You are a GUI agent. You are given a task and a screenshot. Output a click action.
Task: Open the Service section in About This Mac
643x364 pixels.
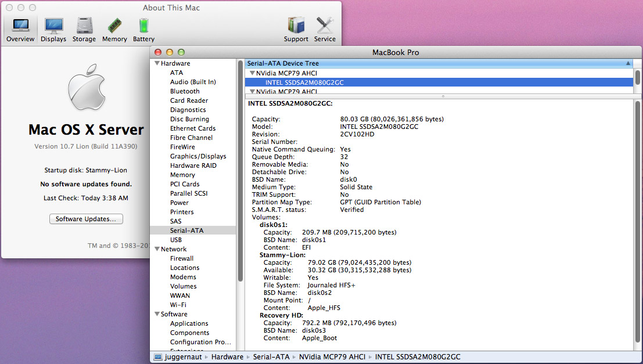click(325, 30)
